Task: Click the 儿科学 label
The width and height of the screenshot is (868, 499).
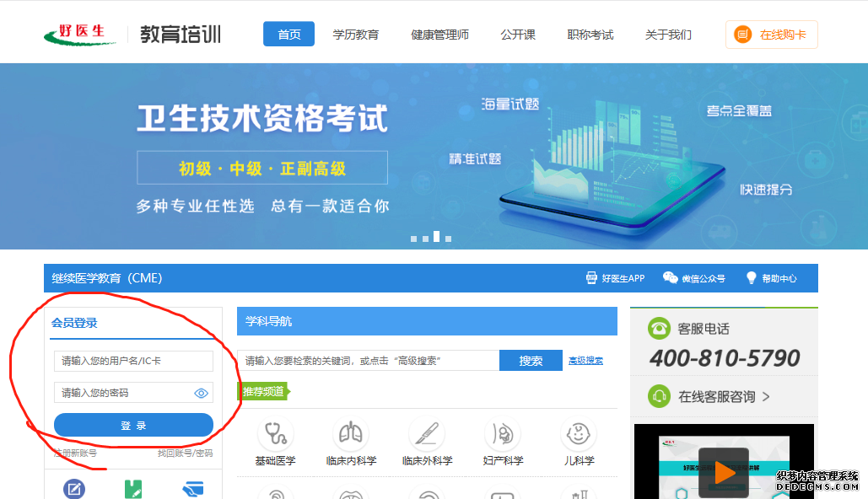Action: (x=579, y=461)
